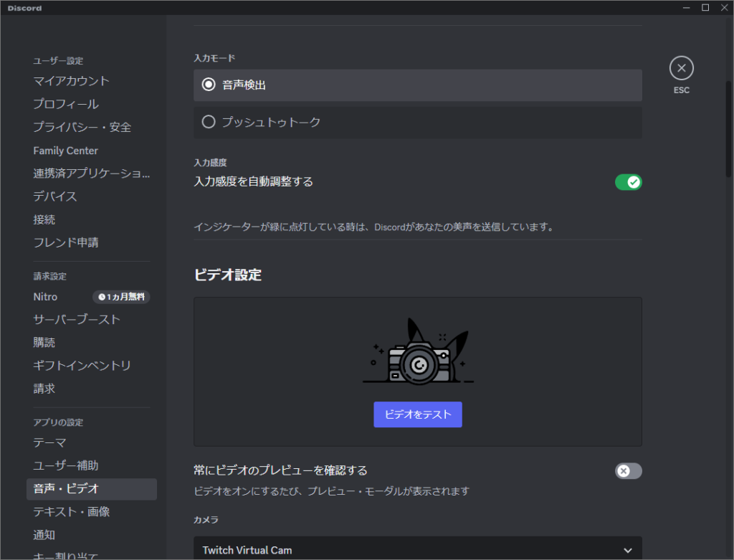Disable the 入力感度を自動調整する toggle
This screenshot has width=734, height=560.
[x=628, y=182]
